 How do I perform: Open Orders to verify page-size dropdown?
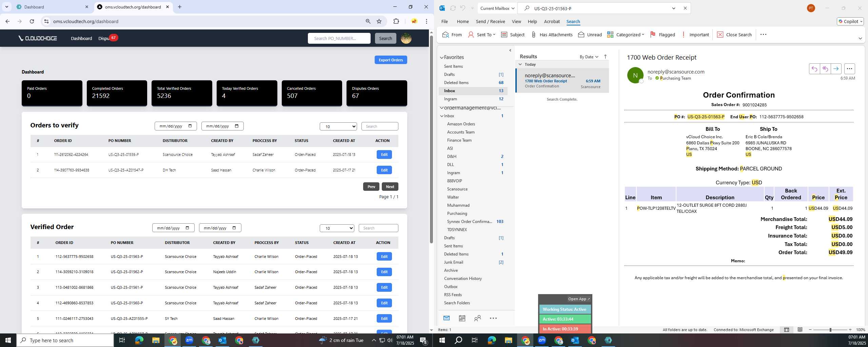coord(338,126)
